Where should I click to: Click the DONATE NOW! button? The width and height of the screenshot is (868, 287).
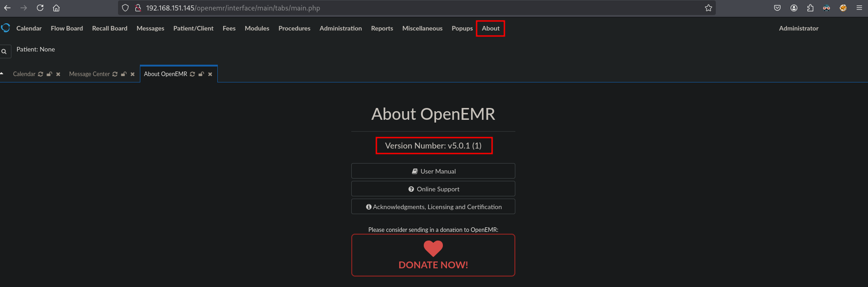coord(433,255)
